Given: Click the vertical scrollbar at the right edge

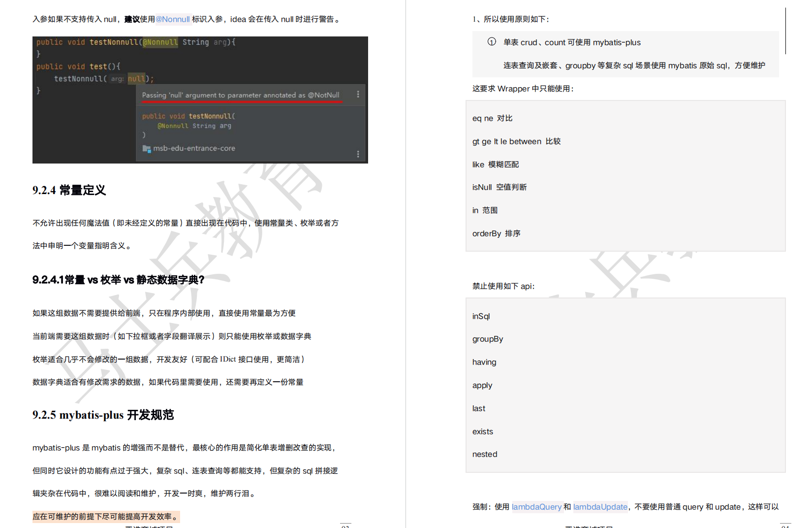Looking at the screenshot, I should tap(785, 31).
